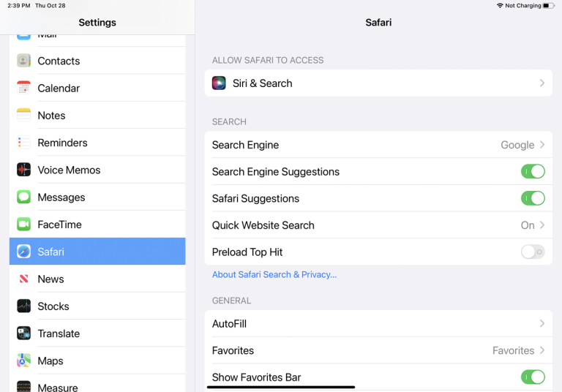Enable Preload Top Hit toggle
Screen dimensions: 562x392
(533, 252)
